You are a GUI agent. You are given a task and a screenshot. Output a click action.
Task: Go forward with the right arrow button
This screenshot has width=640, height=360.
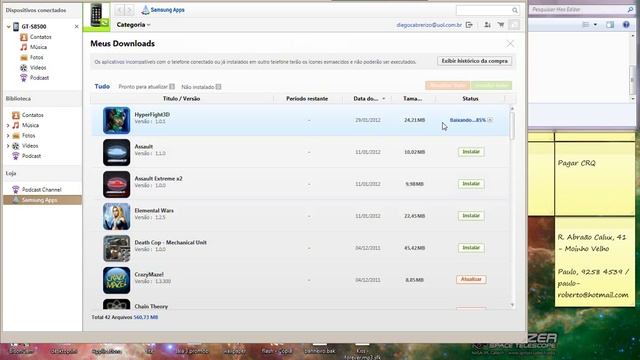(x=129, y=10)
